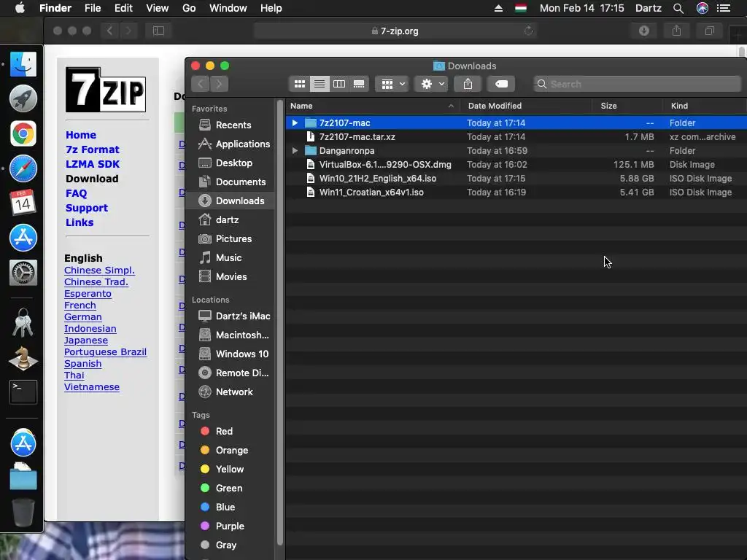Open Movies in the sidebar
The height and width of the screenshot is (560, 747).
point(231,276)
